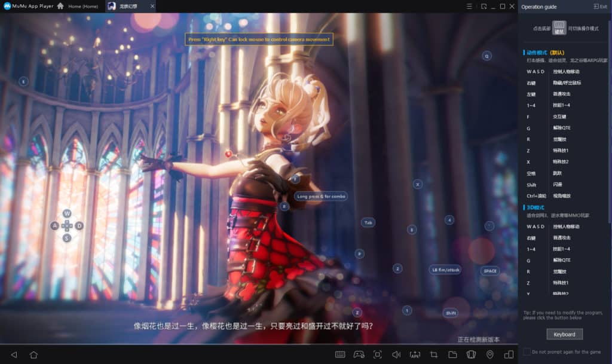The image size is (612, 364).
Task: Toggle fullscreen mode icon in bottom toolbar
Action: point(377,354)
